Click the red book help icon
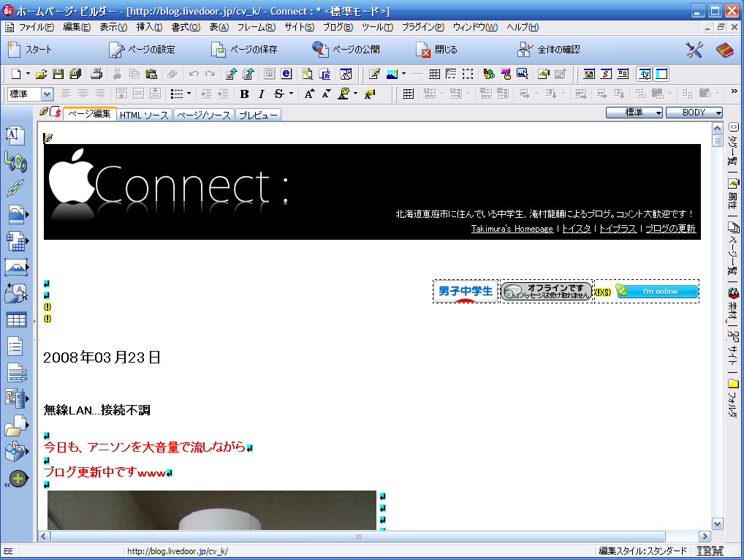The width and height of the screenshot is (744, 560). click(x=724, y=50)
